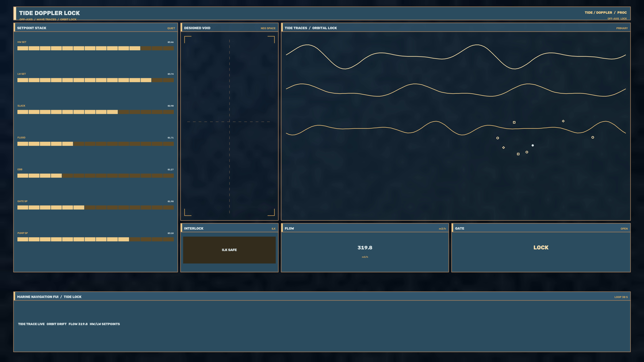Click the crosshair center in Designed Void
644x362 pixels.
pos(229,122)
